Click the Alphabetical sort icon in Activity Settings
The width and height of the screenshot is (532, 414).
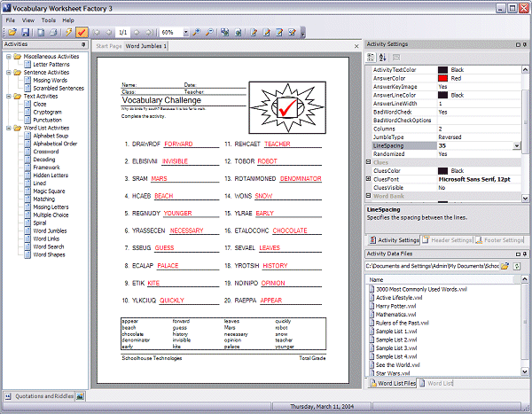point(383,58)
